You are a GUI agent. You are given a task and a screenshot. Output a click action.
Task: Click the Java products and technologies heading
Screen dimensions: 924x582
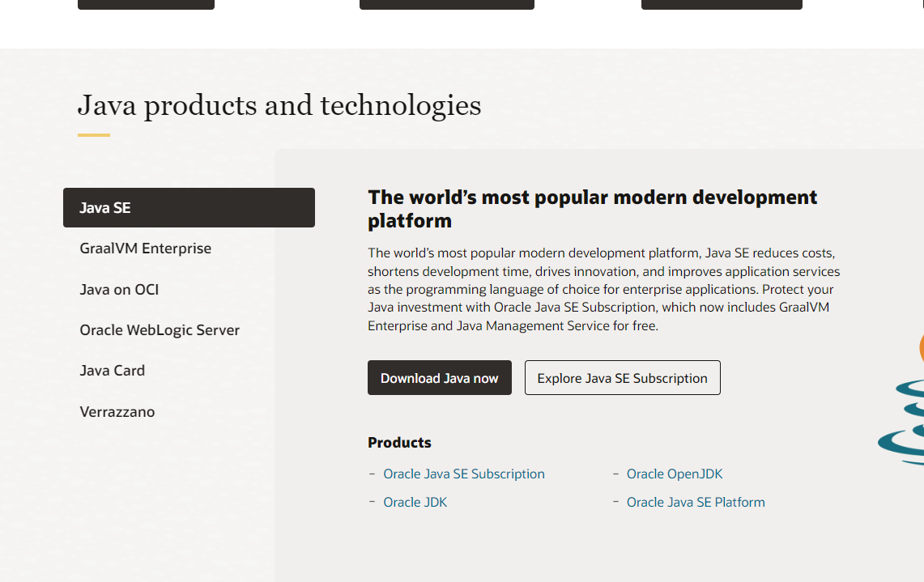coord(279,105)
